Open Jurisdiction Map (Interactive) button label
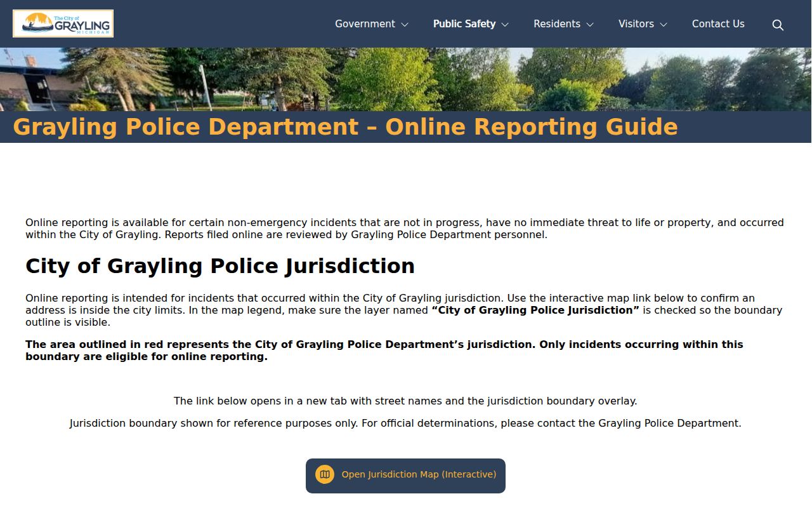Viewport: 812px width, 508px height. (x=419, y=474)
